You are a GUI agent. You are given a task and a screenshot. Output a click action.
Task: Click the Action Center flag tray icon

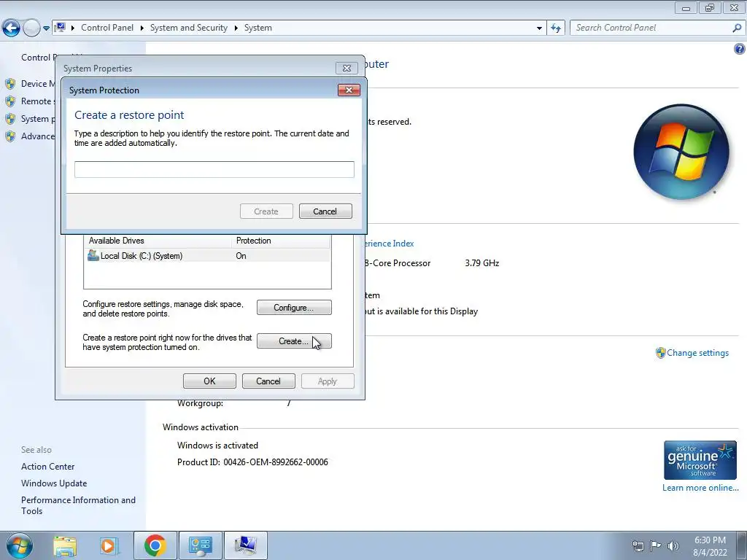(656, 545)
